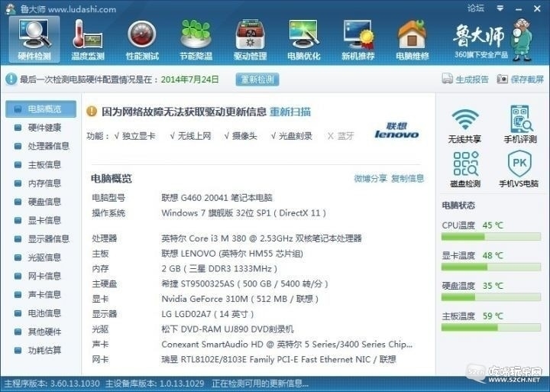The image size is (550, 392).
Task: Click the orange warning icon beside 因为网络故障
Action: (x=92, y=112)
